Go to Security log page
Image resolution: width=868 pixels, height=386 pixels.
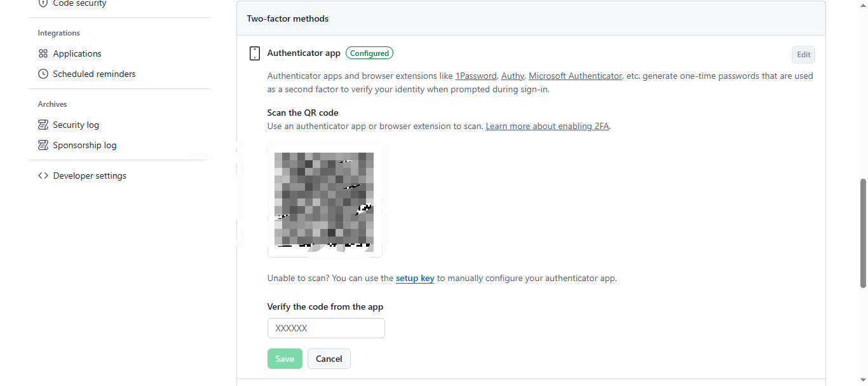coord(76,125)
